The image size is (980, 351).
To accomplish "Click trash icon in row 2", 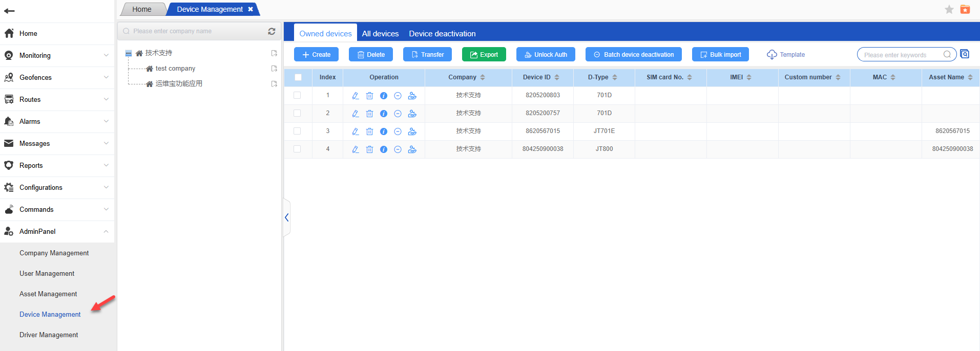I will (369, 114).
